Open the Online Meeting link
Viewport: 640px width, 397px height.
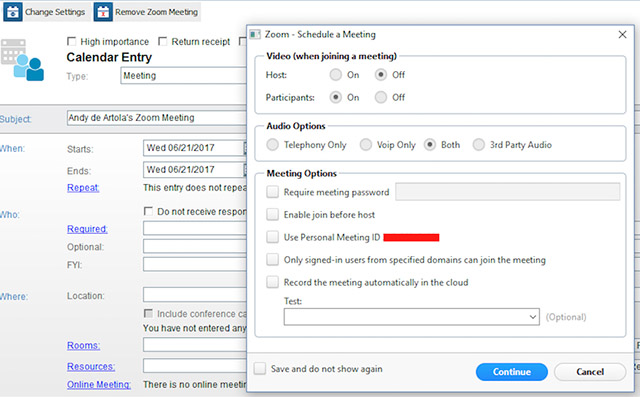coord(99,385)
